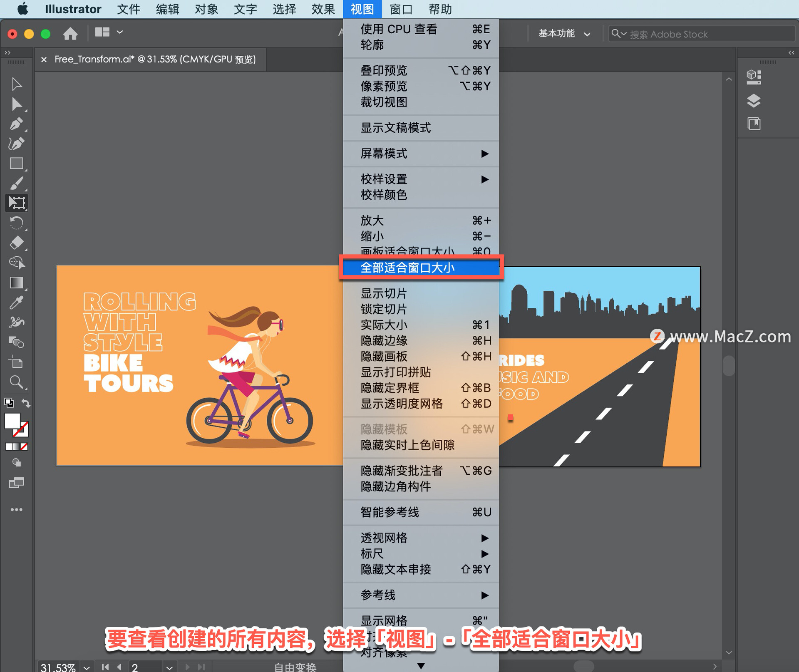Open the drawing mode icon
Viewport: 799px width, 672px height.
(x=17, y=463)
